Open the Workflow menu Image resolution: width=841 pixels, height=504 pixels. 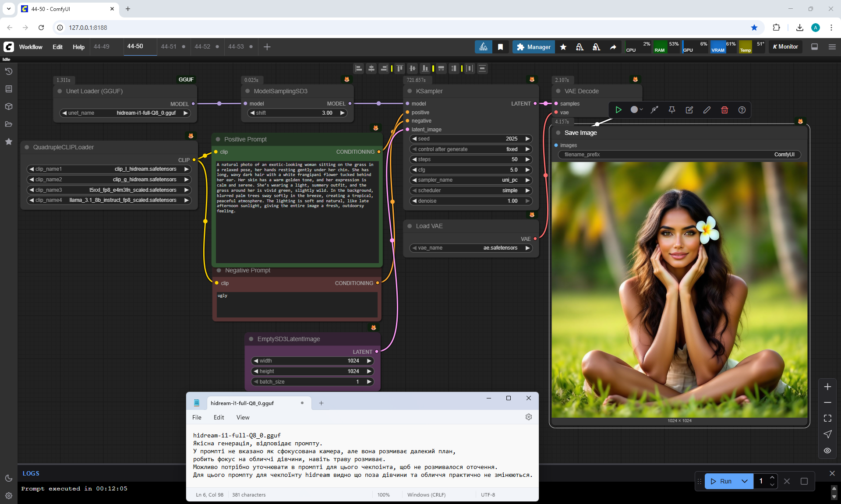[x=31, y=47]
